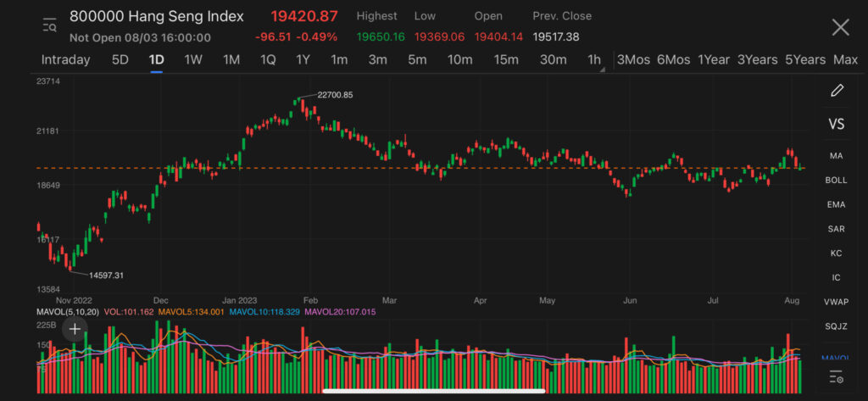Screen dimensions: 868x401
Task: Select the 1M monthly period tab
Action: pos(231,60)
